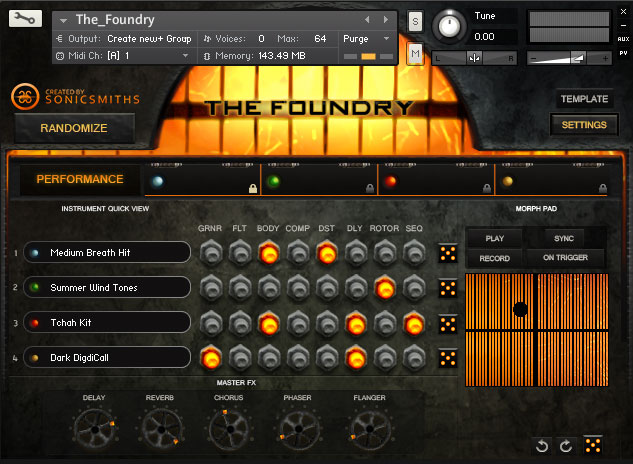Toggle FLT for Summer Wind Tones
Viewport: 633px width, 464px height.
240,288
